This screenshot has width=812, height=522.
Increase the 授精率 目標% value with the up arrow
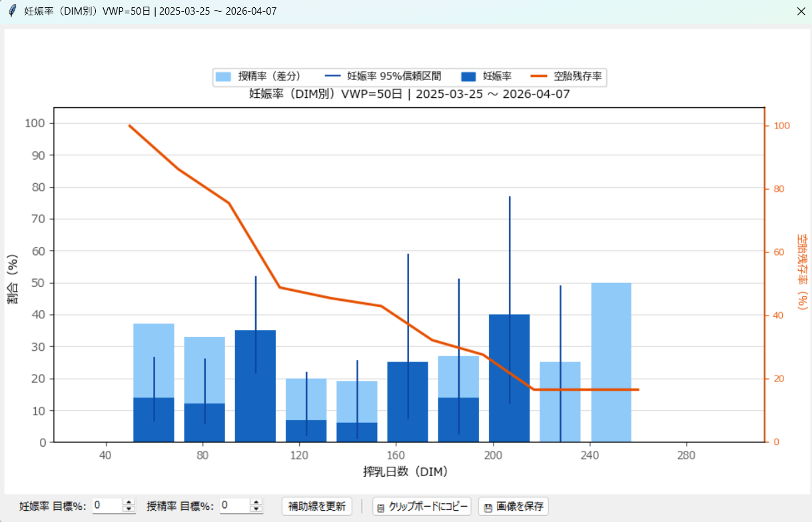pos(256,502)
